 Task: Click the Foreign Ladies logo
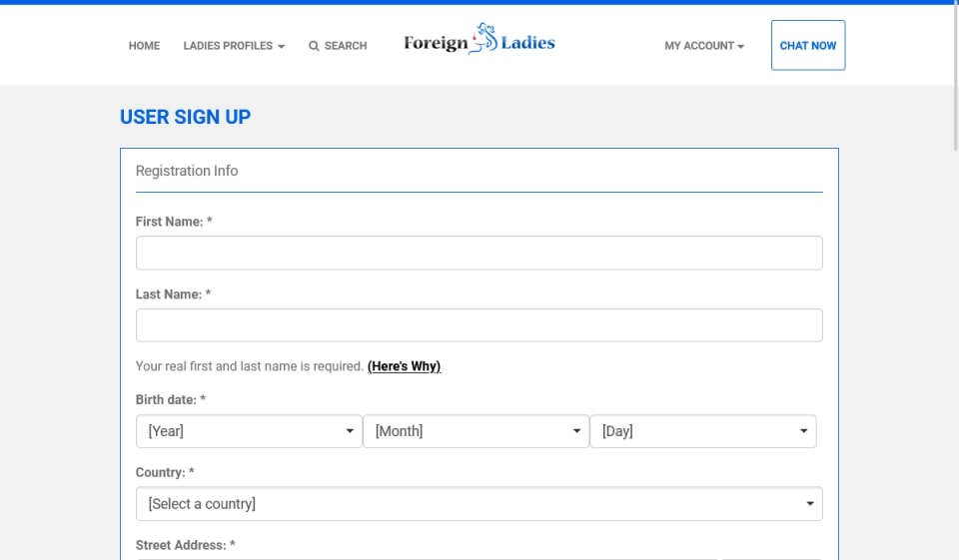pos(479,42)
